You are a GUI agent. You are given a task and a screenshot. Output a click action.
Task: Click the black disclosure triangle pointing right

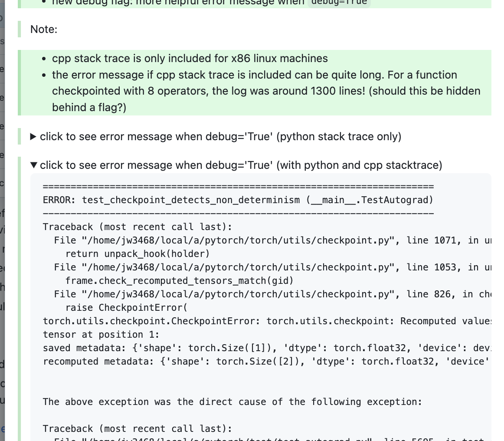pos(33,136)
